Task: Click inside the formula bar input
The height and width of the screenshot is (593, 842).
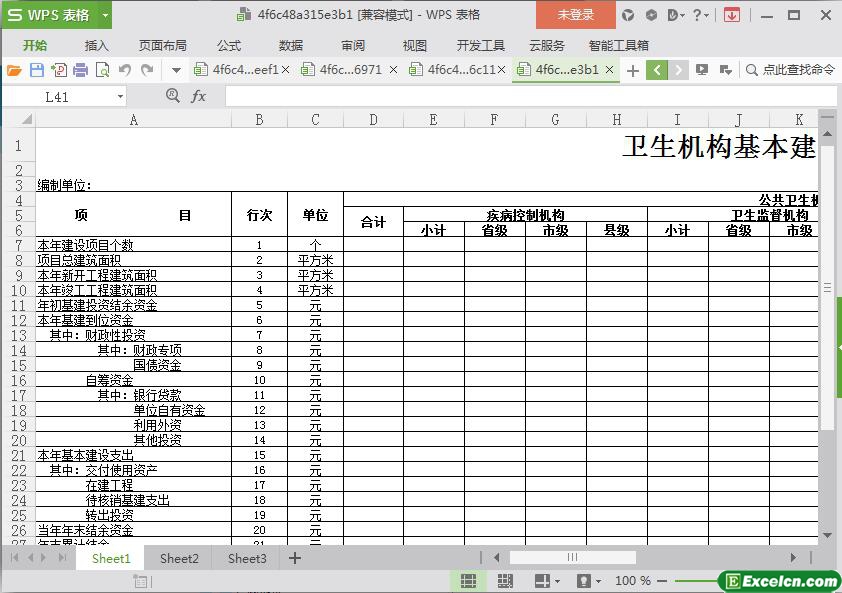Action: (x=531, y=97)
